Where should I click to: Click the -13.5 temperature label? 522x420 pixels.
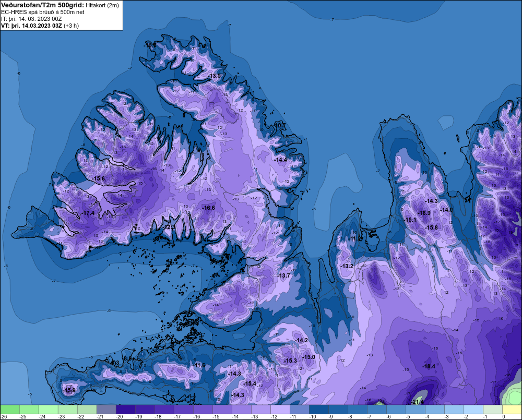tap(215, 76)
